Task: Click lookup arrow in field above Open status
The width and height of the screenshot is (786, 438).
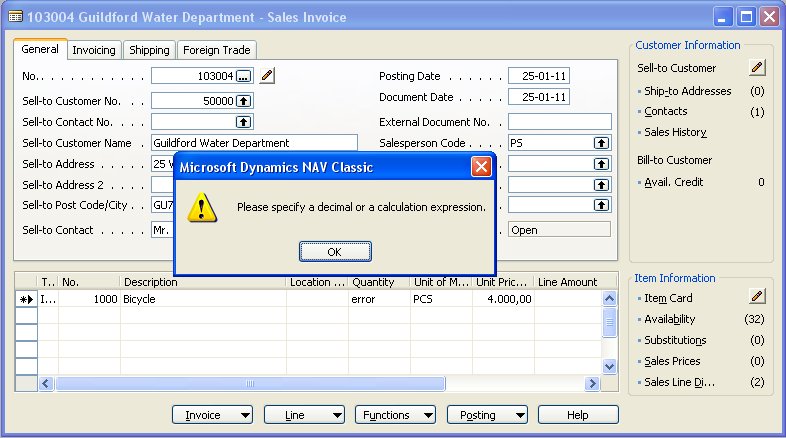Action: click(x=601, y=205)
